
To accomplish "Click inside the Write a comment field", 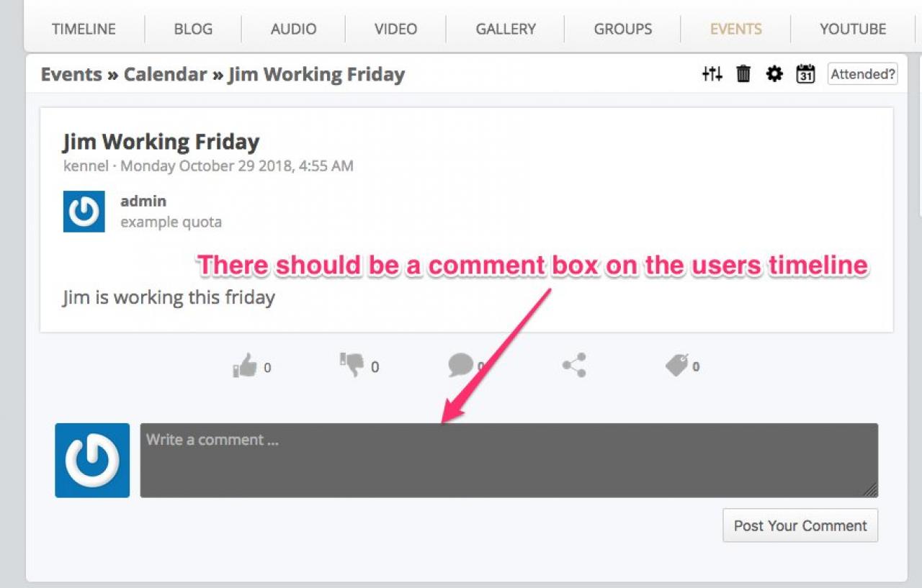I will point(509,460).
